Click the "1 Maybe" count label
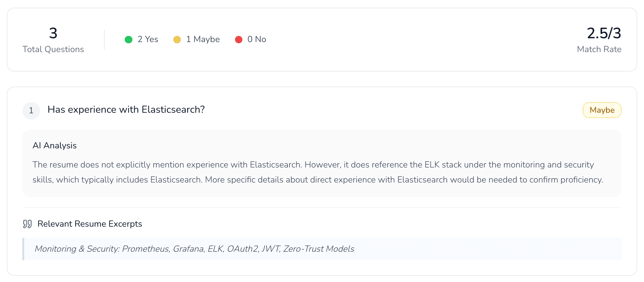The height and width of the screenshot is (282, 644). pos(203,39)
